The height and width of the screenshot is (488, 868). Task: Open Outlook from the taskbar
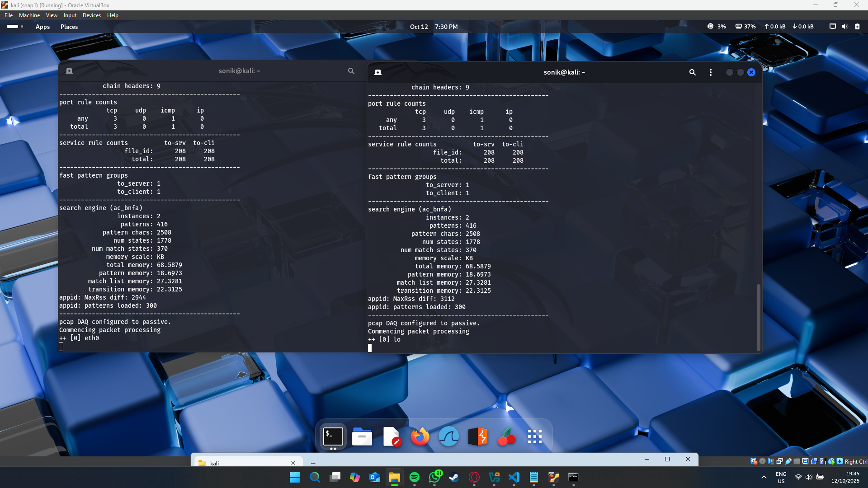[x=374, y=477]
